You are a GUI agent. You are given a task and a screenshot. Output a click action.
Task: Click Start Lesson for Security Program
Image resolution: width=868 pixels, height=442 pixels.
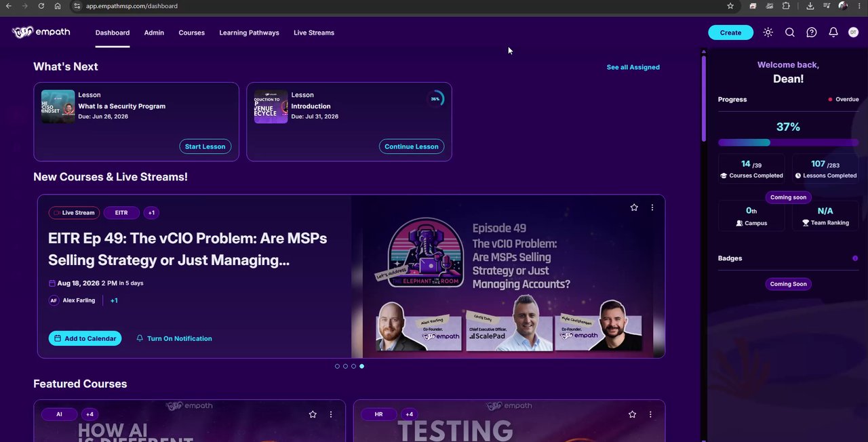click(205, 146)
